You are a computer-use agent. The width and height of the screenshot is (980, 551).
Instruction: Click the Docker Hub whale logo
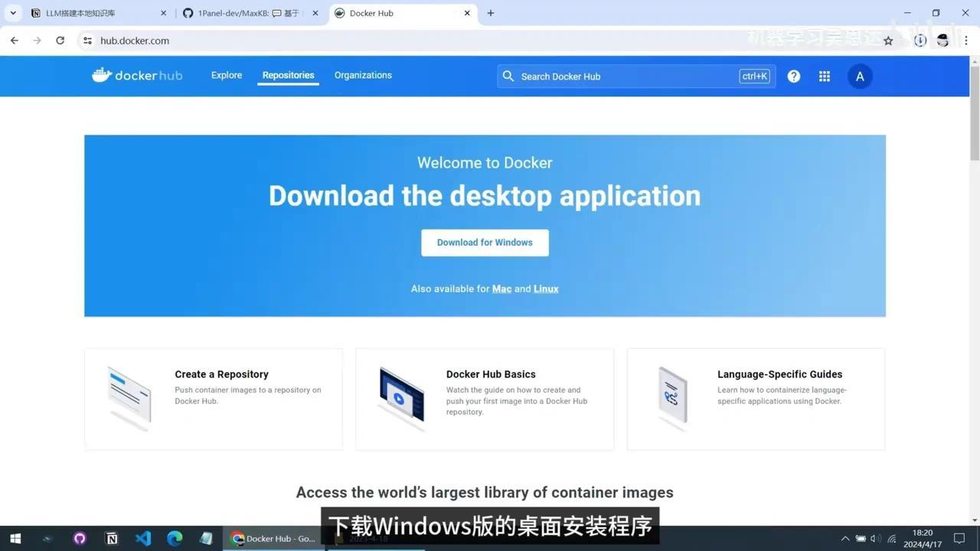(x=137, y=75)
